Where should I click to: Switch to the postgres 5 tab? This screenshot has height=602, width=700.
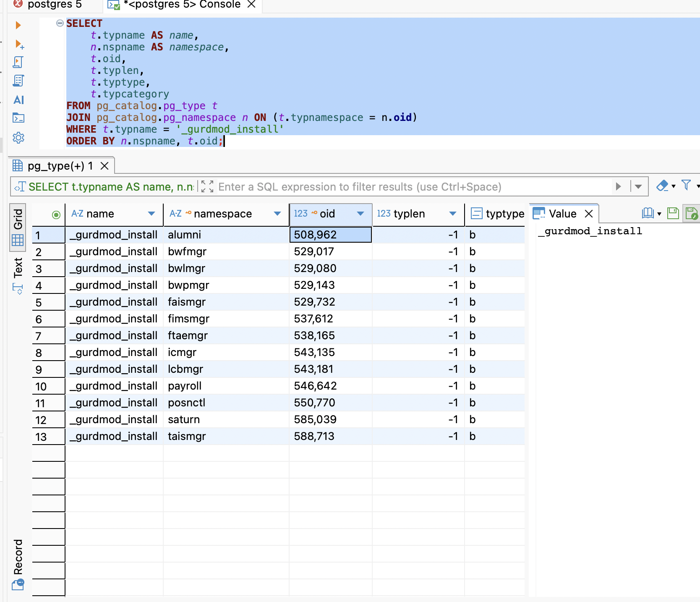point(55,5)
